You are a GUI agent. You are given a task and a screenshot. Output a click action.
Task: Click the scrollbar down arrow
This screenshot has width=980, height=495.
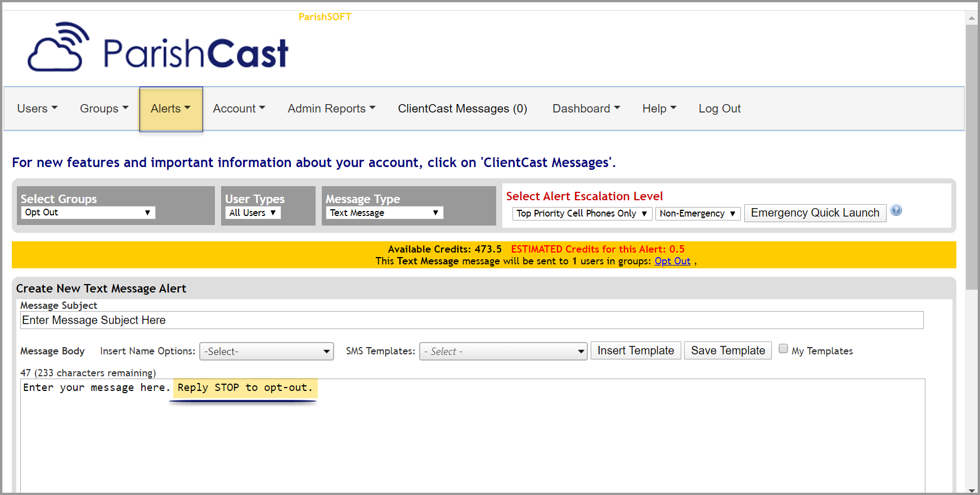tap(972, 490)
